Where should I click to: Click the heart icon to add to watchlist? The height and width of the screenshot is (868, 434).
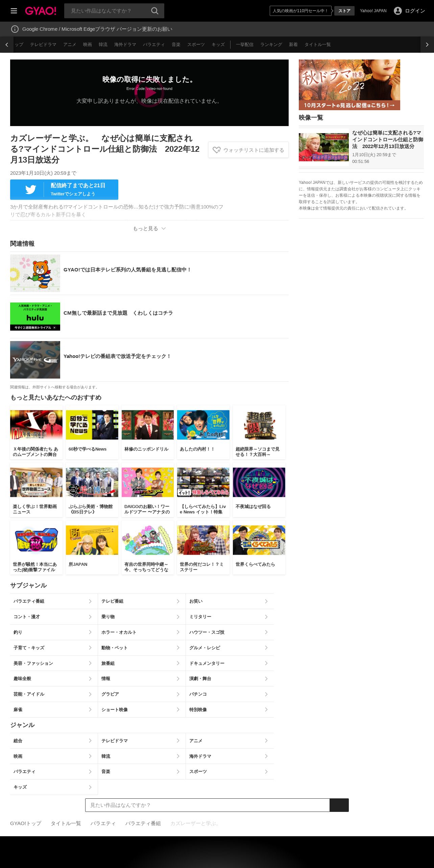(217, 150)
